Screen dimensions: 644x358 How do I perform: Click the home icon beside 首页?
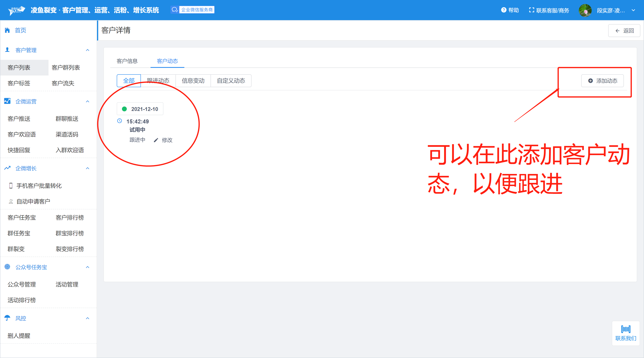[7, 30]
